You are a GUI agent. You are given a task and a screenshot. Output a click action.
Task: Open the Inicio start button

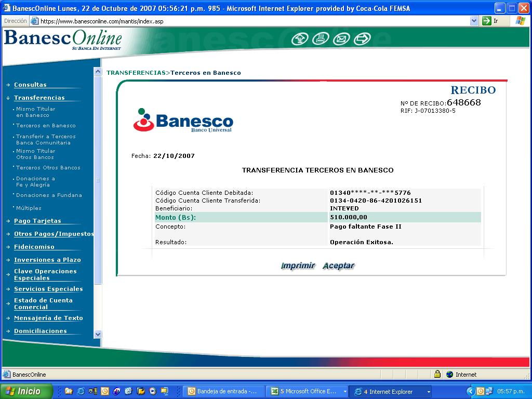[26, 391]
